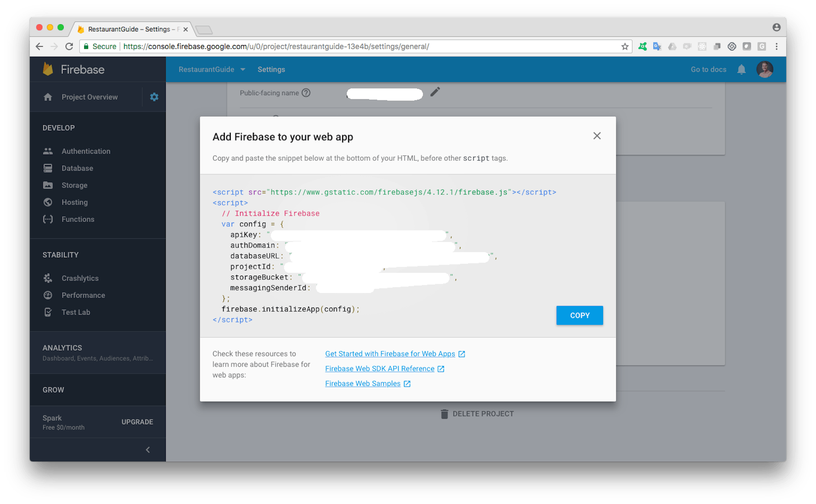
Task: Open project settings via the gear icon
Action: pos(154,97)
